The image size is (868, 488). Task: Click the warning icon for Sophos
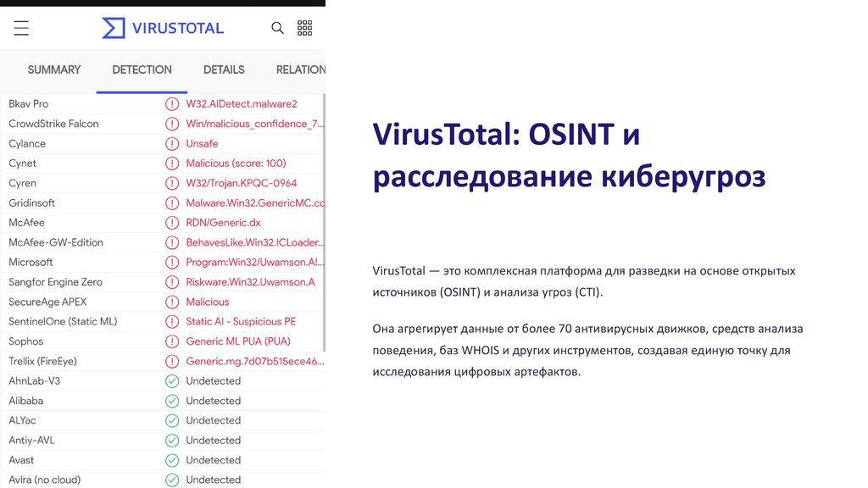172,341
